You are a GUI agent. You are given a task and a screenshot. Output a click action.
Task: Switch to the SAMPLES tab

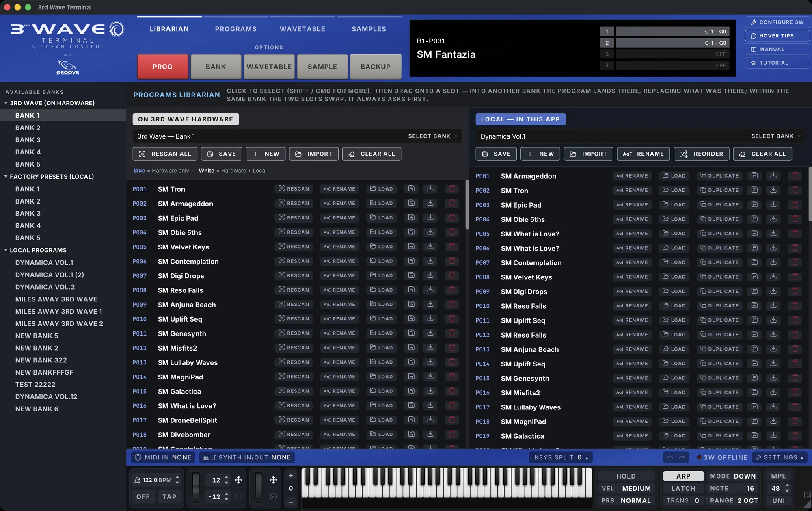(369, 29)
